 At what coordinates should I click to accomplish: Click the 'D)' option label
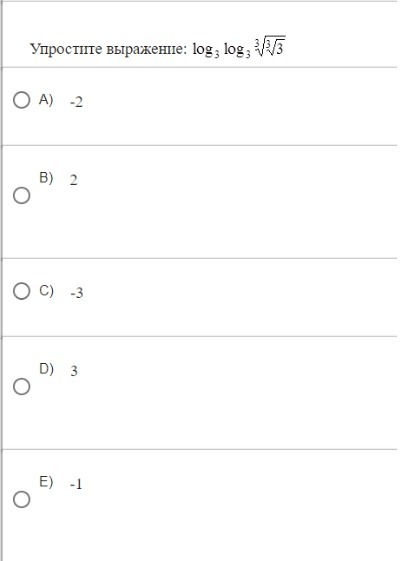pos(47,369)
